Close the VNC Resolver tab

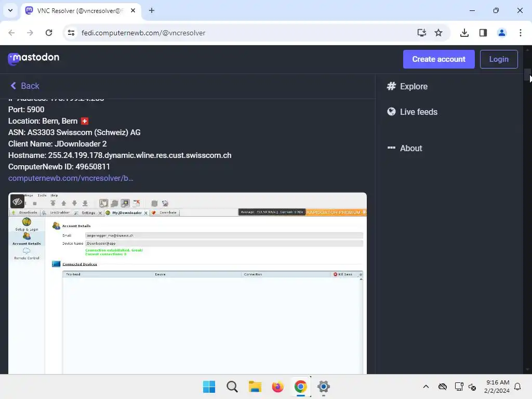point(133,10)
